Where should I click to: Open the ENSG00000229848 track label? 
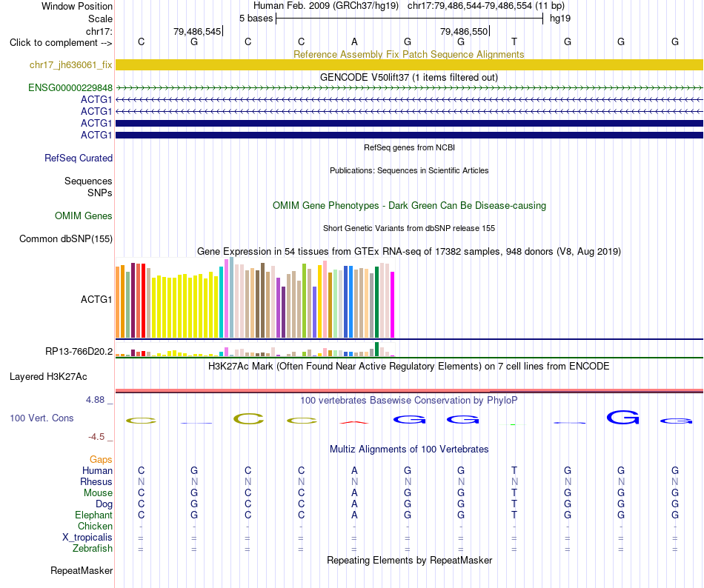(70, 87)
